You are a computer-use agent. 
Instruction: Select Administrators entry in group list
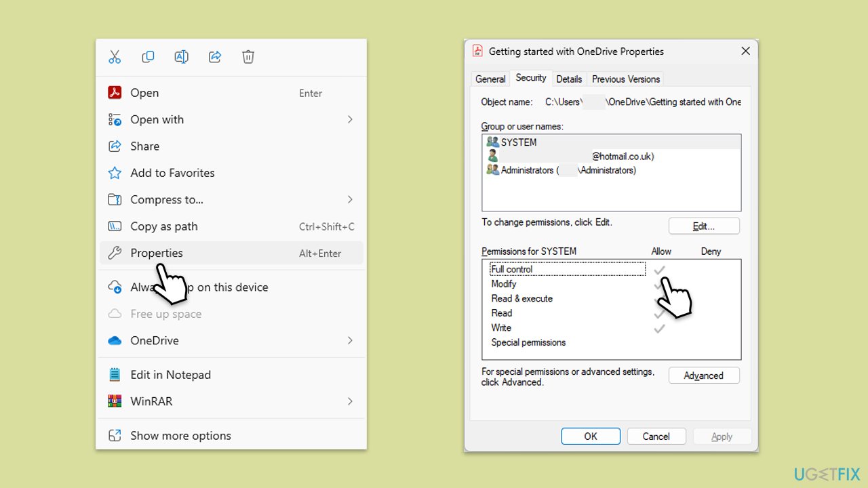coord(612,170)
